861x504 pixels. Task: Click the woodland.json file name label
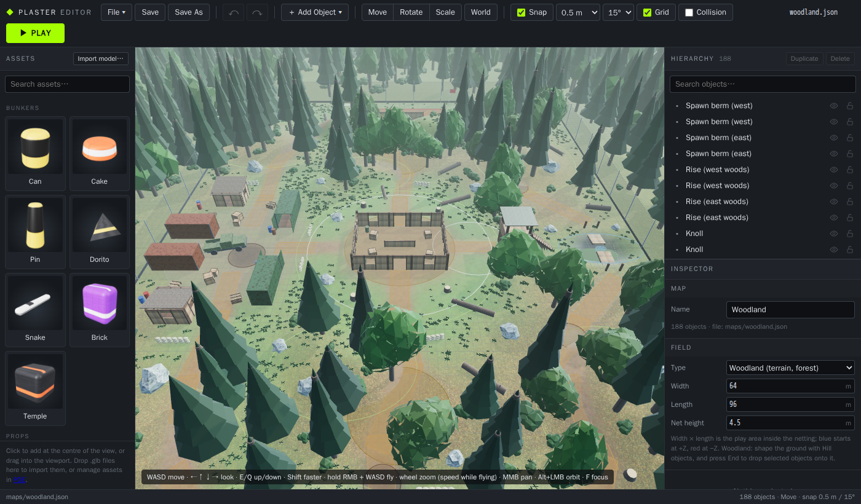pyautogui.click(x=812, y=12)
